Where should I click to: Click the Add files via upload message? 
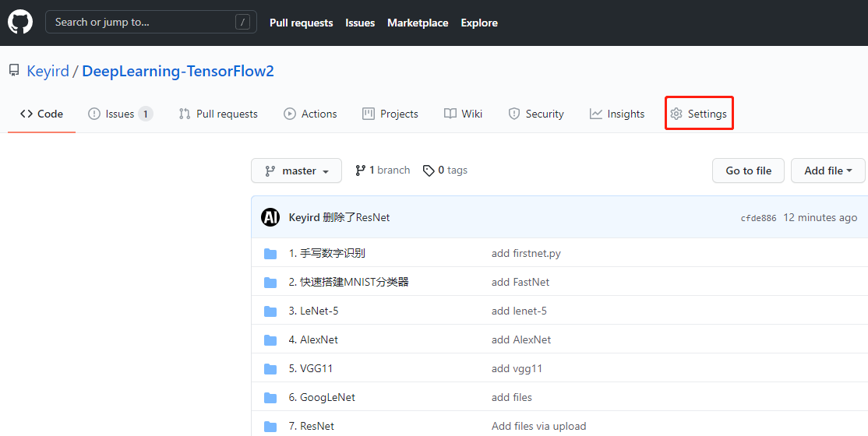point(538,426)
